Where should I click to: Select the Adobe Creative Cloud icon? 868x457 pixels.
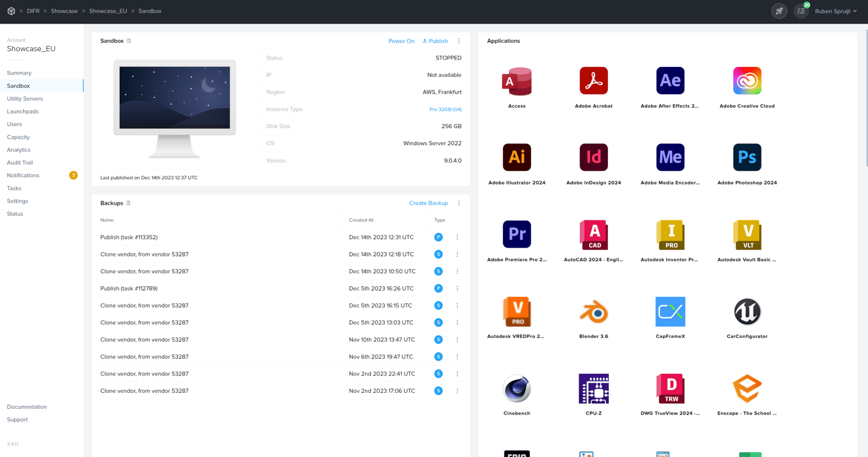coord(747,81)
